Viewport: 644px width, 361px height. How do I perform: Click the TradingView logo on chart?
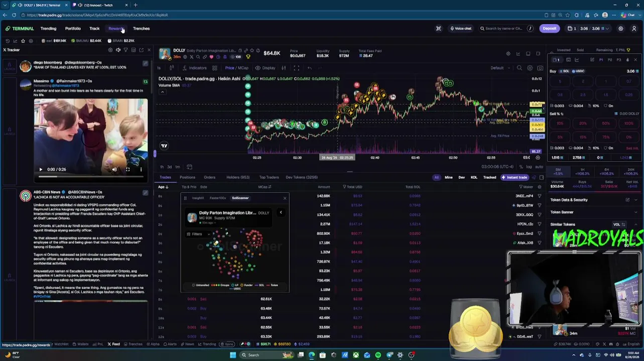point(164,146)
